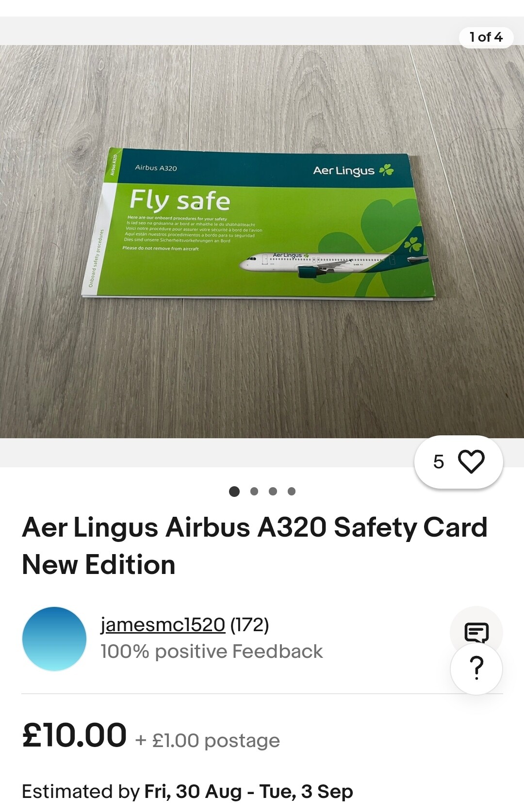Viewport: 524px width, 812px height.
Task: Select the third carousel dot
Action: tap(273, 491)
